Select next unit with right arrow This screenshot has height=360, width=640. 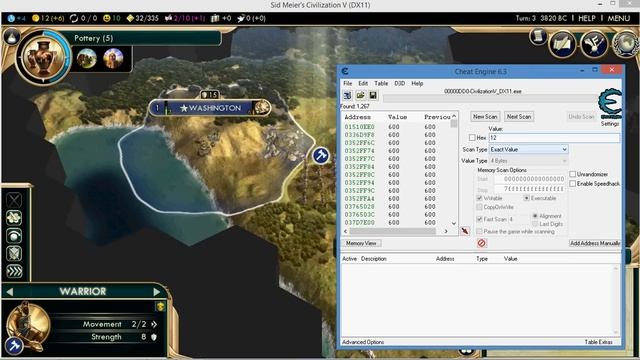(156, 291)
